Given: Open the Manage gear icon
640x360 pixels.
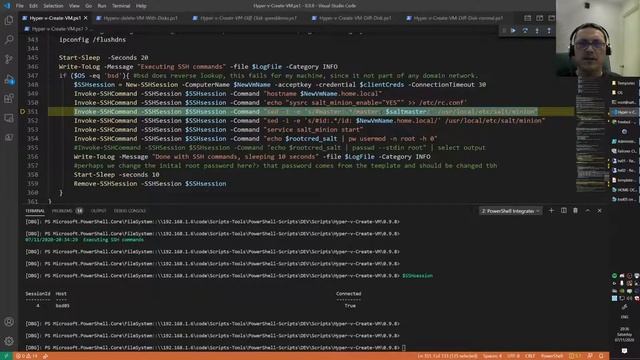Looking at the screenshot, I should pos(9,341).
